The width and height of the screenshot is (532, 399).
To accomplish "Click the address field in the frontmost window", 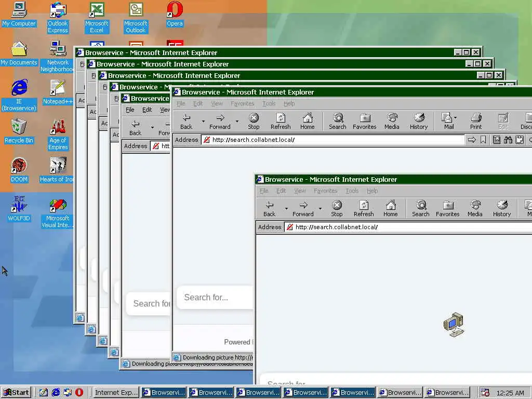I will pyautogui.click(x=408, y=227).
